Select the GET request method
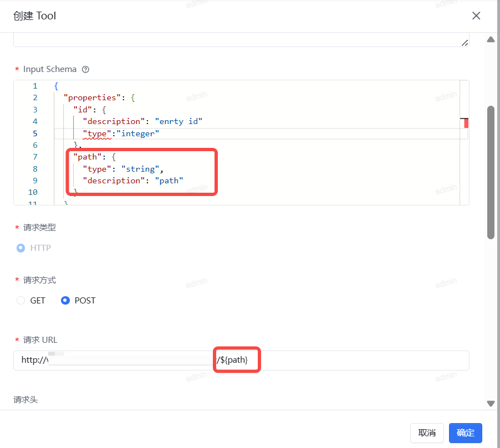Screen dimensions: 500x448 (x=21, y=301)
